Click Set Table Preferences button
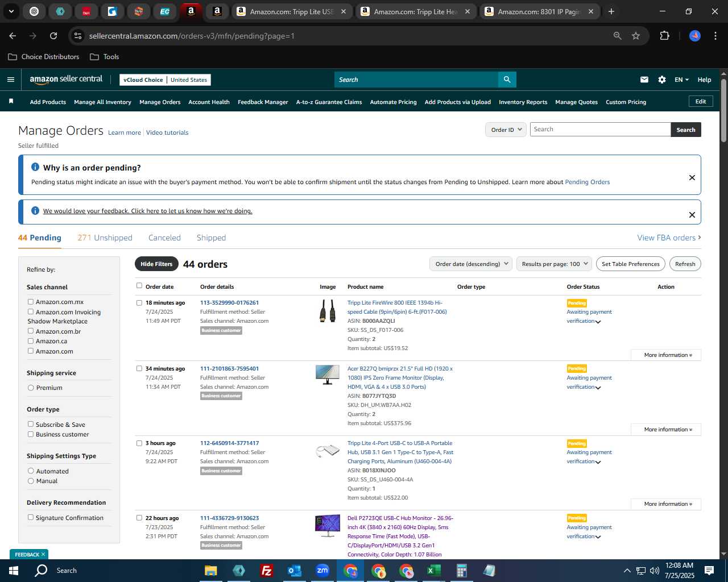This screenshot has height=582, width=728. tap(630, 264)
